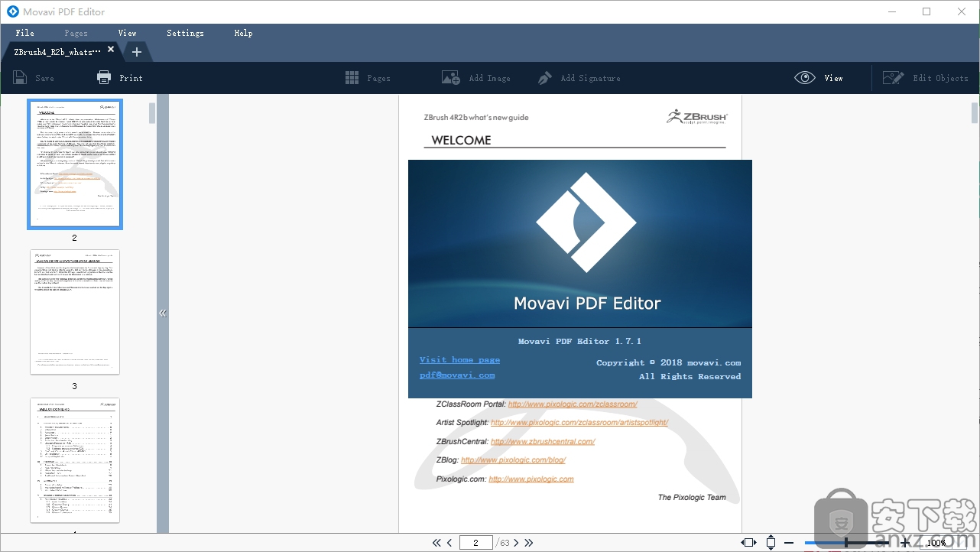980x552 pixels.
Task: Open the Pages grid view
Action: [x=368, y=78]
